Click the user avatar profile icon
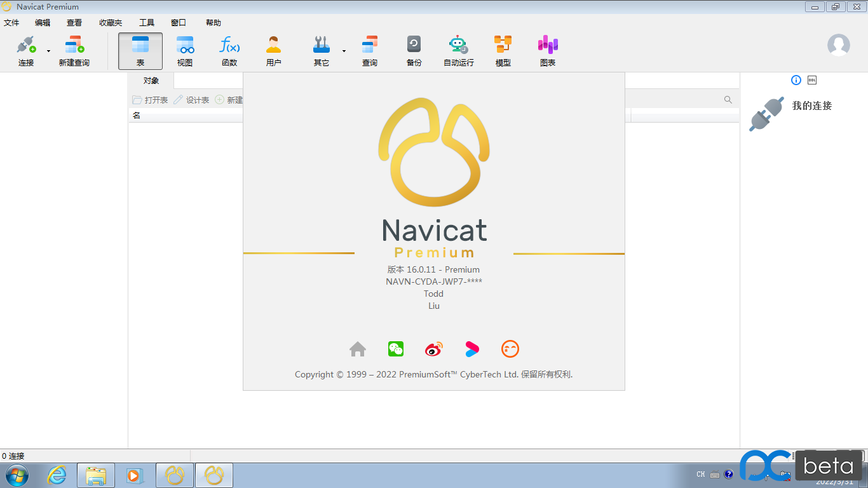The height and width of the screenshot is (488, 868). tap(839, 45)
